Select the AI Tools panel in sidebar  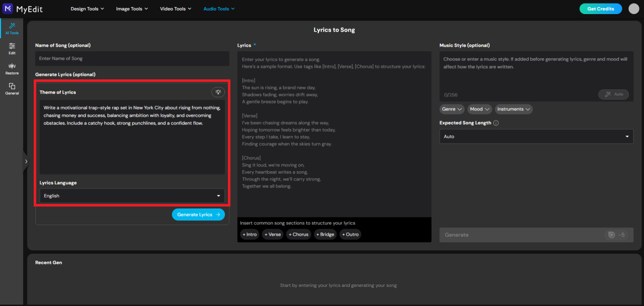[x=12, y=29]
